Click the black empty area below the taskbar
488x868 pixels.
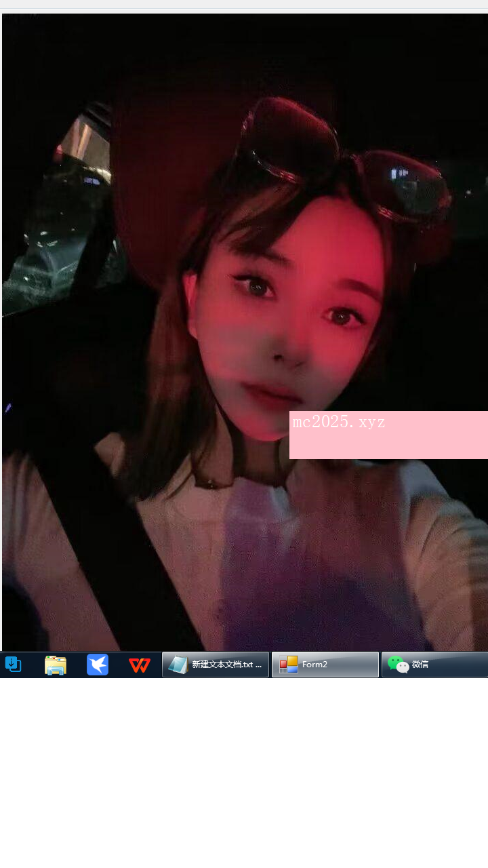coord(244,773)
